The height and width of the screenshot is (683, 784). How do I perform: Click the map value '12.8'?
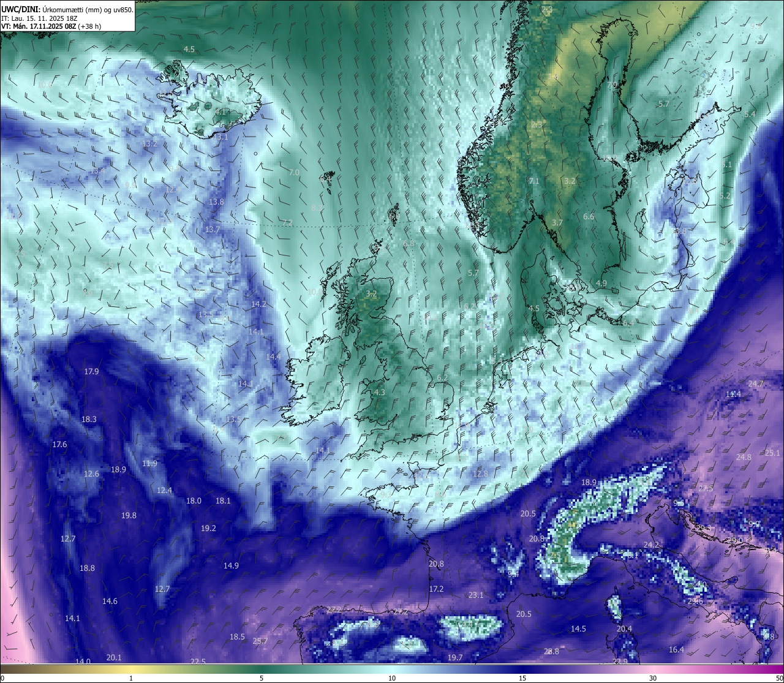click(480, 474)
